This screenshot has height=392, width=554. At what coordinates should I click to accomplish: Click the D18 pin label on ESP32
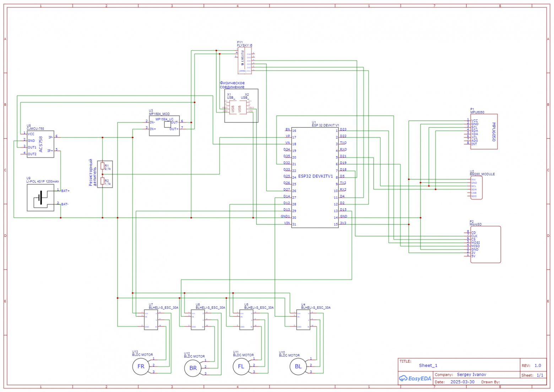[x=343, y=170]
